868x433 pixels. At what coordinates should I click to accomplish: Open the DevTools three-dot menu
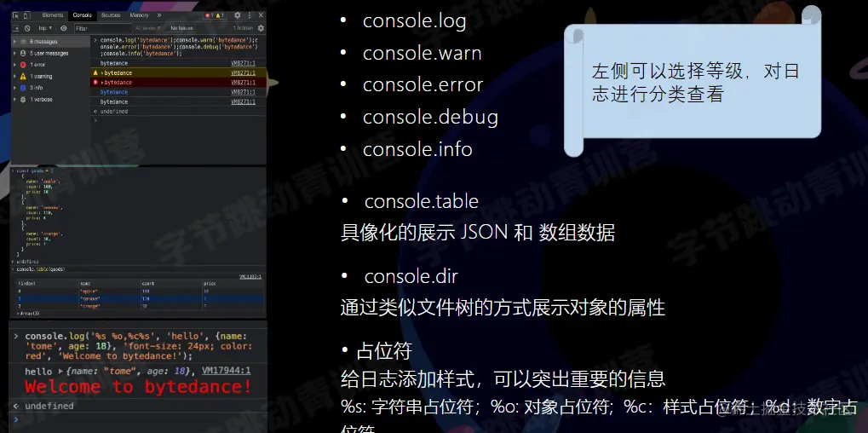click(x=249, y=15)
